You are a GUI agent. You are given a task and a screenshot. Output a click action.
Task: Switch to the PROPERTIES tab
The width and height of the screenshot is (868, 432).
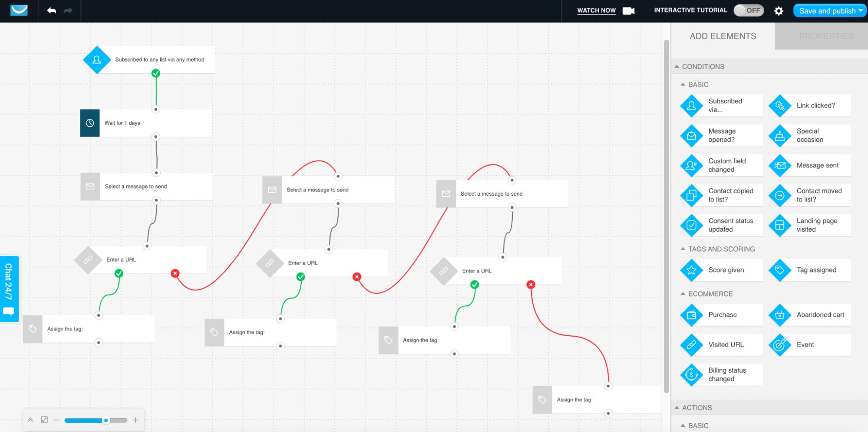[x=822, y=36]
